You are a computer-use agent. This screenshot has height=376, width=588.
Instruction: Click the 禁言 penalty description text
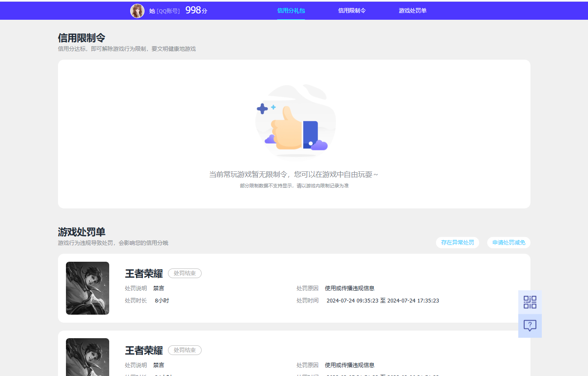pos(159,288)
